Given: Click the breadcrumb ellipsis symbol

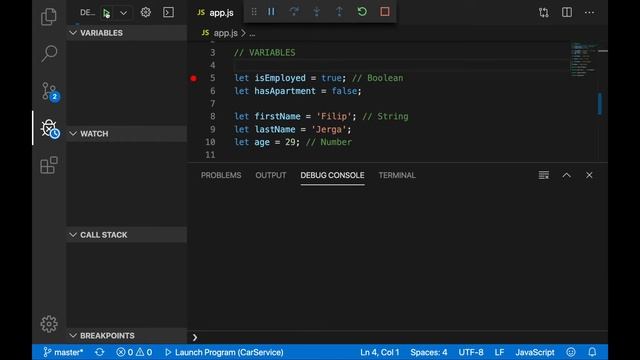Looking at the screenshot, I should tap(252, 33).
